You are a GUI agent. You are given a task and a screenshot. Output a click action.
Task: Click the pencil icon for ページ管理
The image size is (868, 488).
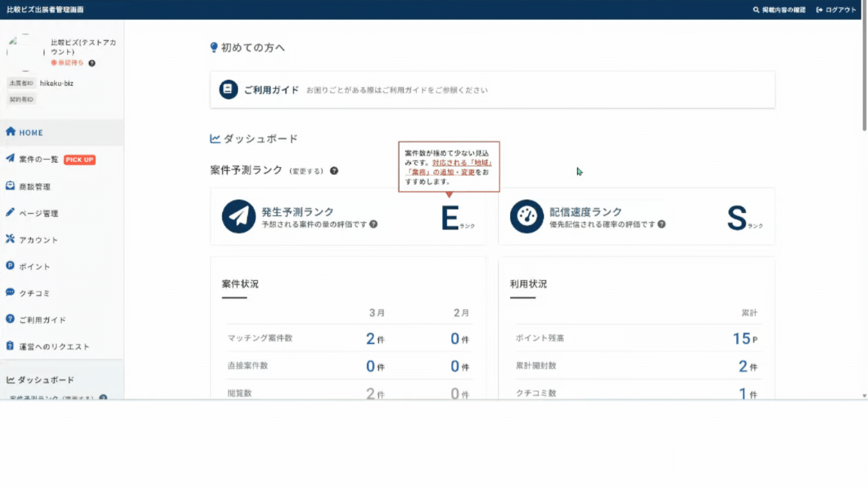[x=11, y=212]
